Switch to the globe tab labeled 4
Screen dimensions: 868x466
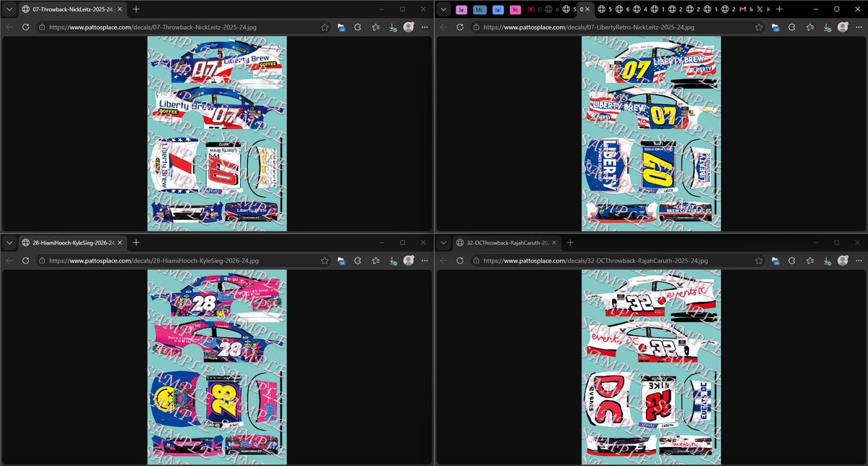[640, 9]
